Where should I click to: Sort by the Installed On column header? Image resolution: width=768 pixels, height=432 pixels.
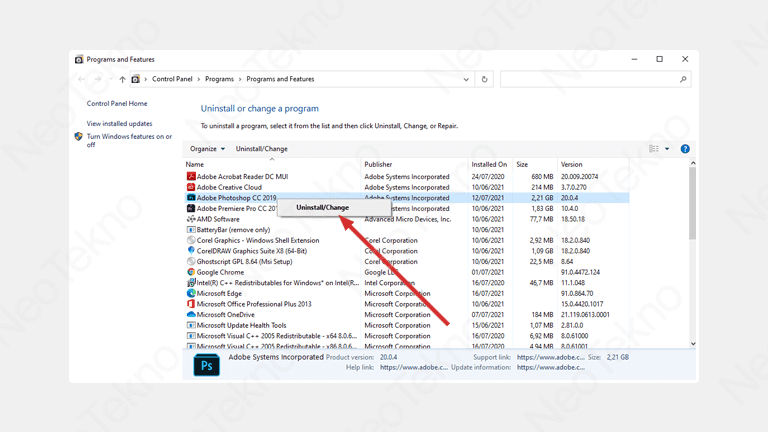coord(490,164)
